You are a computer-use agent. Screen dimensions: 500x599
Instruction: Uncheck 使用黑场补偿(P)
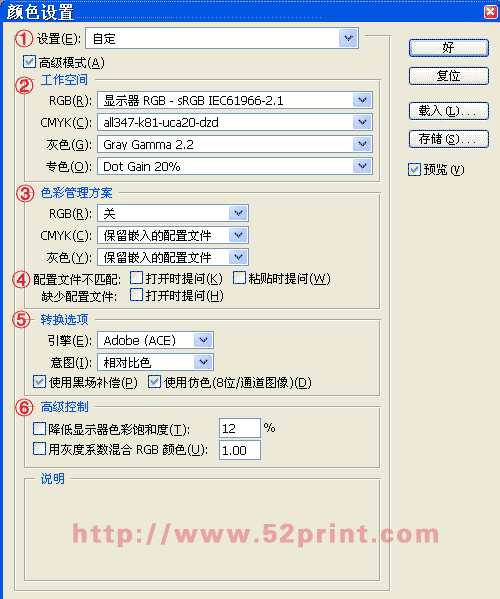[x=39, y=382]
